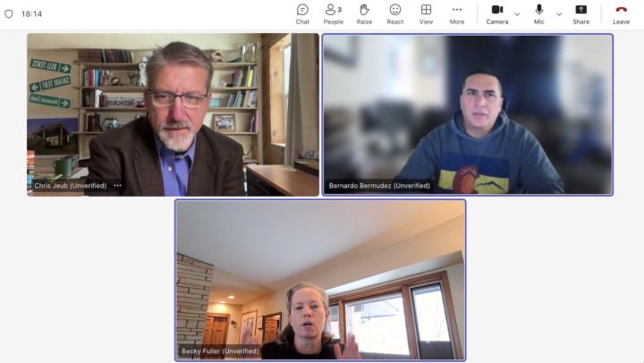The image size is (644, 363).
Task: Click Becky Fuller (Unverified) name label
Action: coord(220,351)
